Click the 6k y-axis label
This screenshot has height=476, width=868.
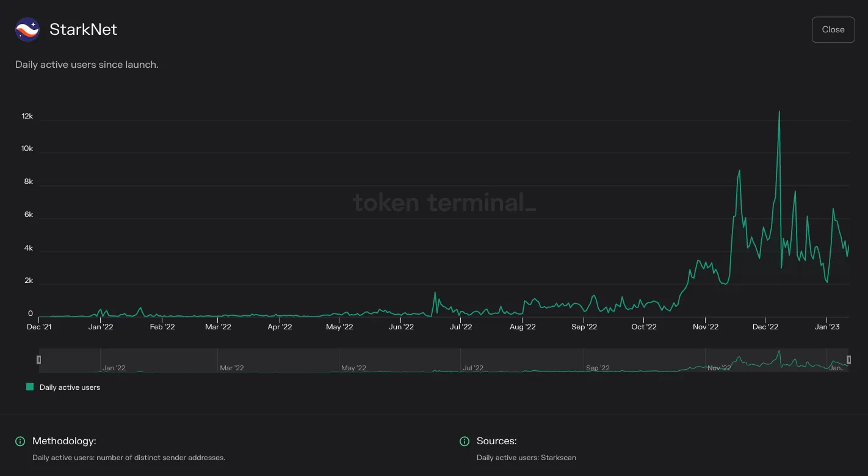[29, 215]
